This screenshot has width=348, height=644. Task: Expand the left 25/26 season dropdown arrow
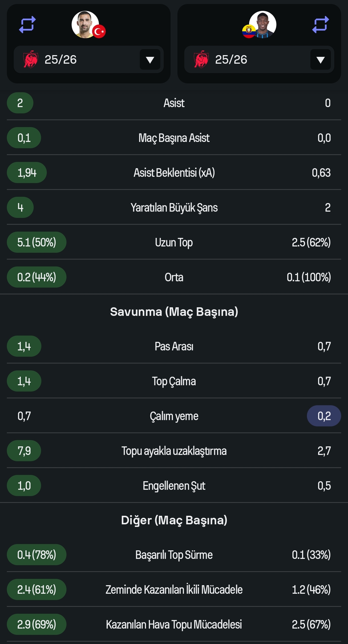point(150,59)
